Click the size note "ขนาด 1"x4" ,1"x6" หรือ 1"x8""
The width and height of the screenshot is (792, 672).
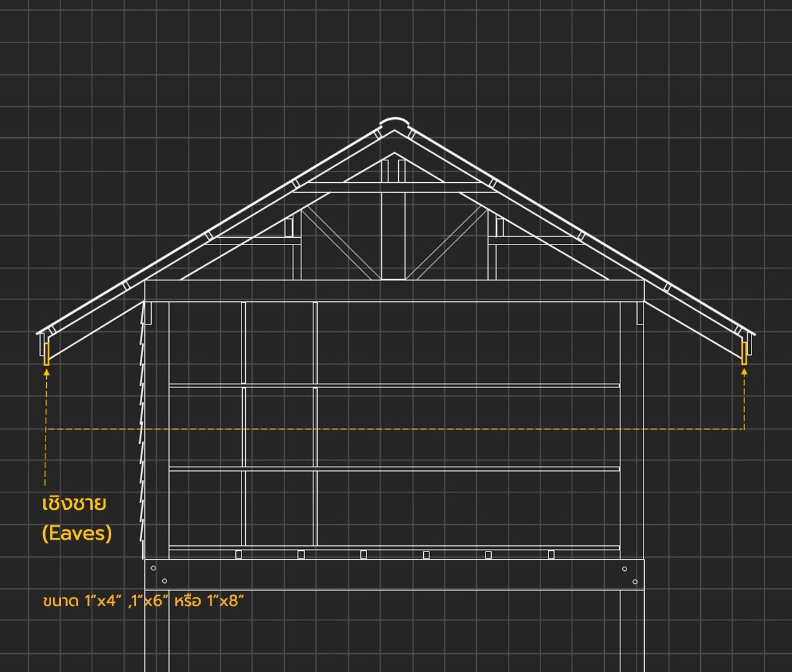point(143,601)
